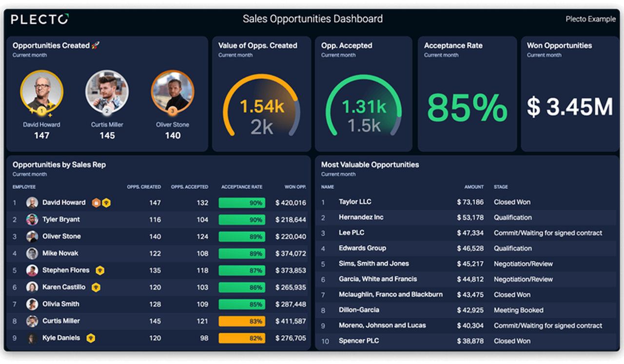
Task: Click the bronze rank 3 medal badge
Action: (x=172, y=111)
